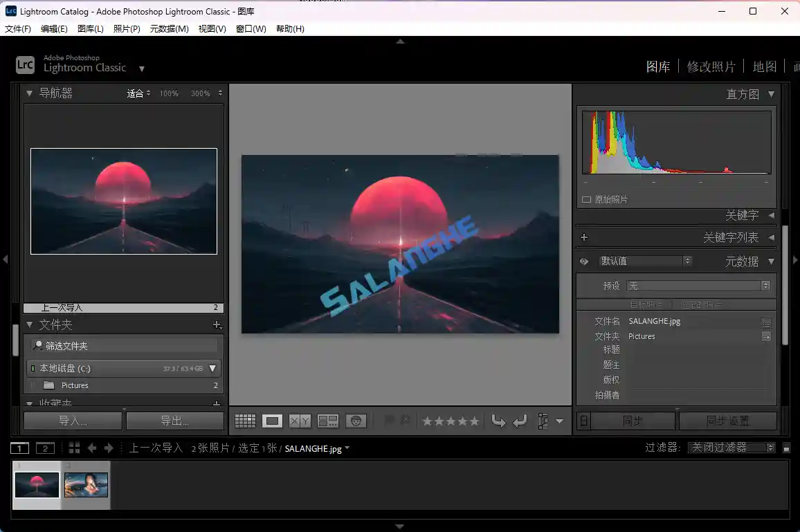Screen dimensions: 800x532
Task: Select Grid view in the toolbar
Action: point(246,420)
